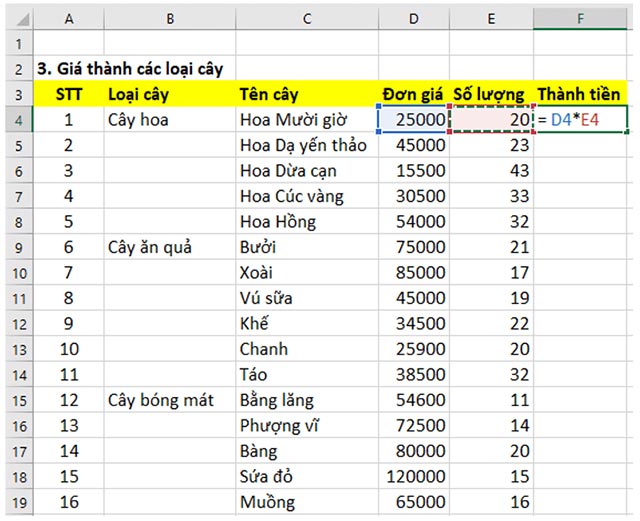Click the 'Thành tiền' header cell
The image size is (640, 521).
pyautogui.click(x=581, y=94)
